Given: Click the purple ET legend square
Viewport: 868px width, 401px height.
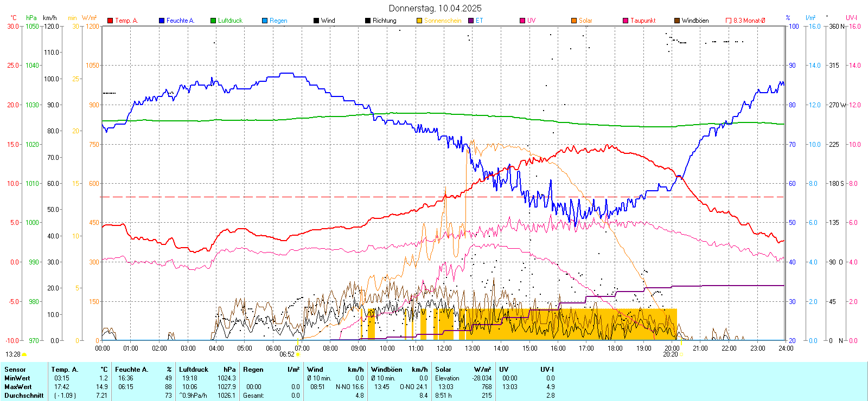Looking at the screenshot, I should click(x=471, y=21).
